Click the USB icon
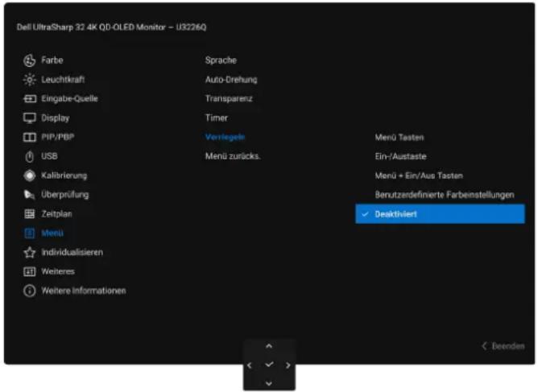The height and width of the screenshot is (392, 538). [x=30, y=156]
